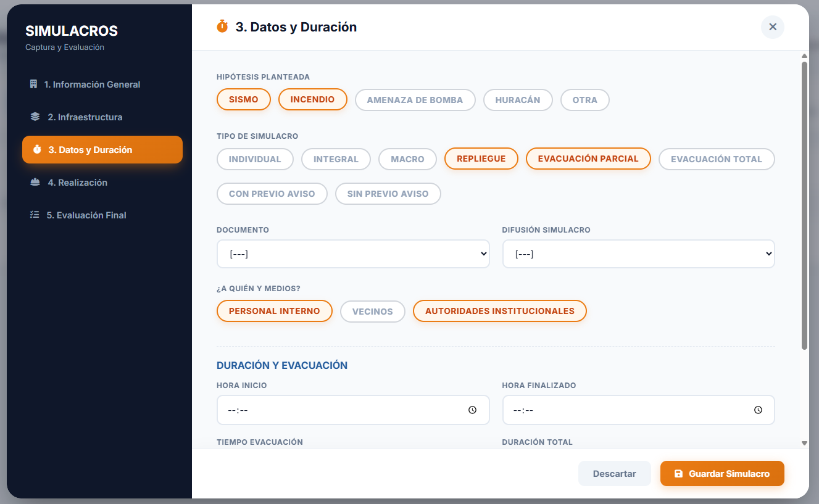Image resolution: width=819 pixels, height=504 pixels.
Task: Deselect the INCENDIO hypothesis chip
Action: 313,99
